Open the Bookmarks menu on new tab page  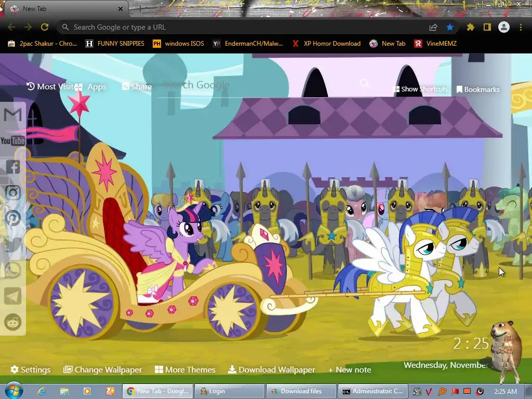click(478, 89)
